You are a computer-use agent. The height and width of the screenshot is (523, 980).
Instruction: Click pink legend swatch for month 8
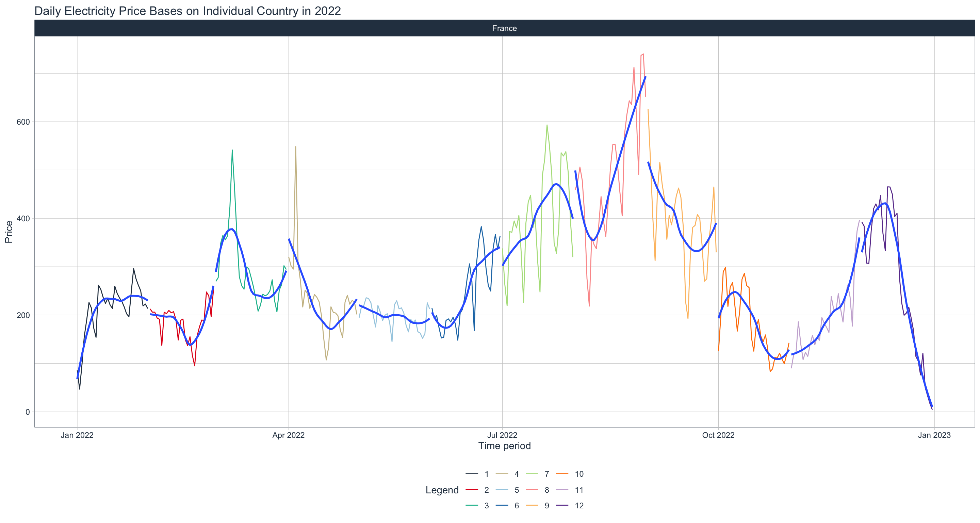tap(532, 490)
